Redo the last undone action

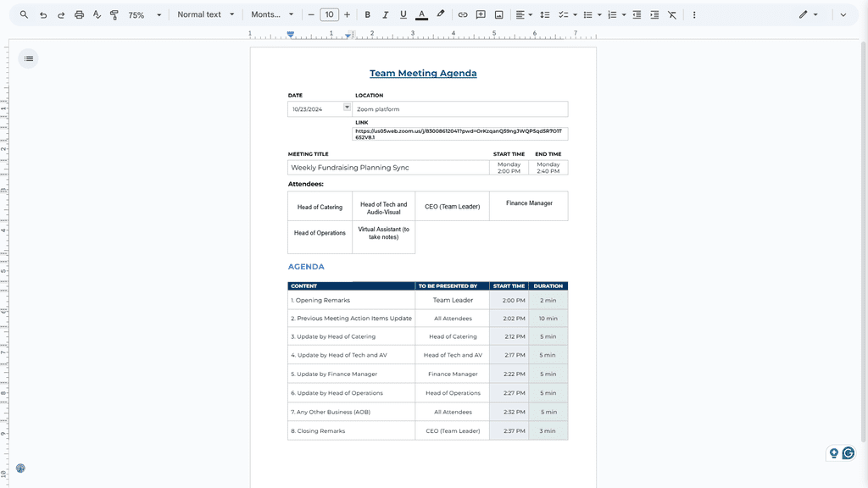(61, 15)
